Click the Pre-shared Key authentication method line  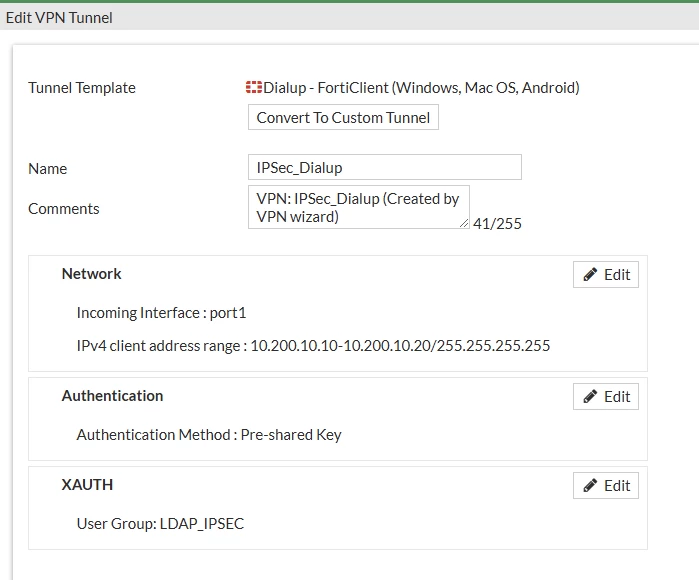tap(209, 435)
